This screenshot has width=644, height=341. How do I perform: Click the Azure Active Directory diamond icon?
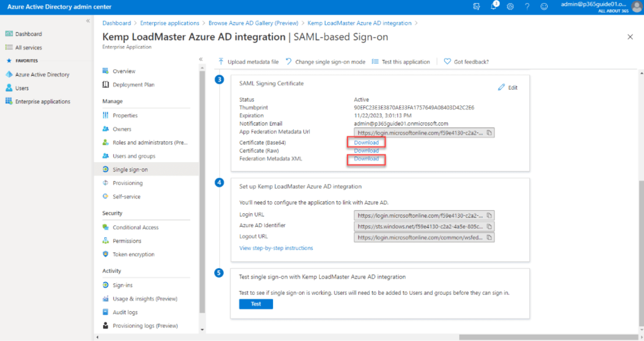coord(9,74)
